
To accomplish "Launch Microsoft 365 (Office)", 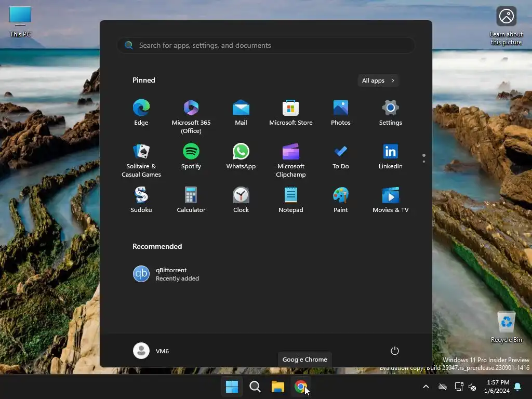I will [191, 117].
